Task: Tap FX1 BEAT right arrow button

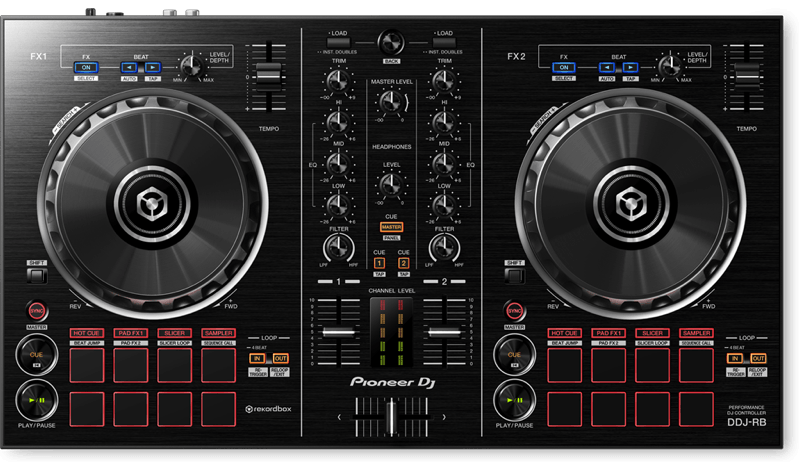Action: [x=153, y=67]
